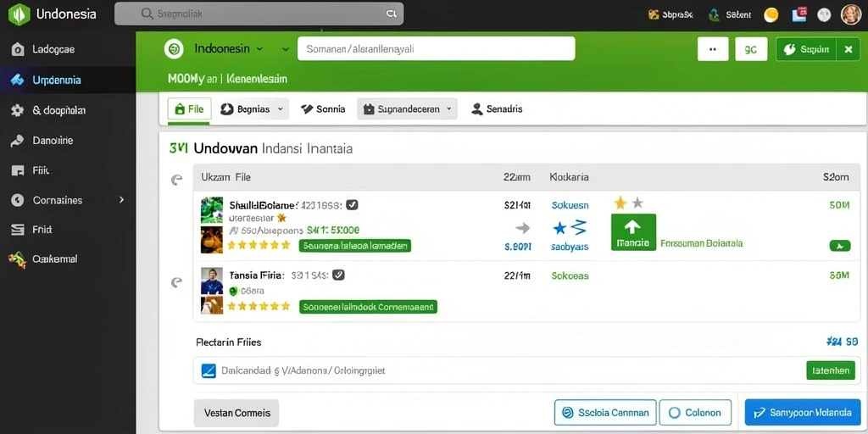The image size is (868, 434).
Task: Open user avatar in top right corner
Action: [x=851, y=14]
